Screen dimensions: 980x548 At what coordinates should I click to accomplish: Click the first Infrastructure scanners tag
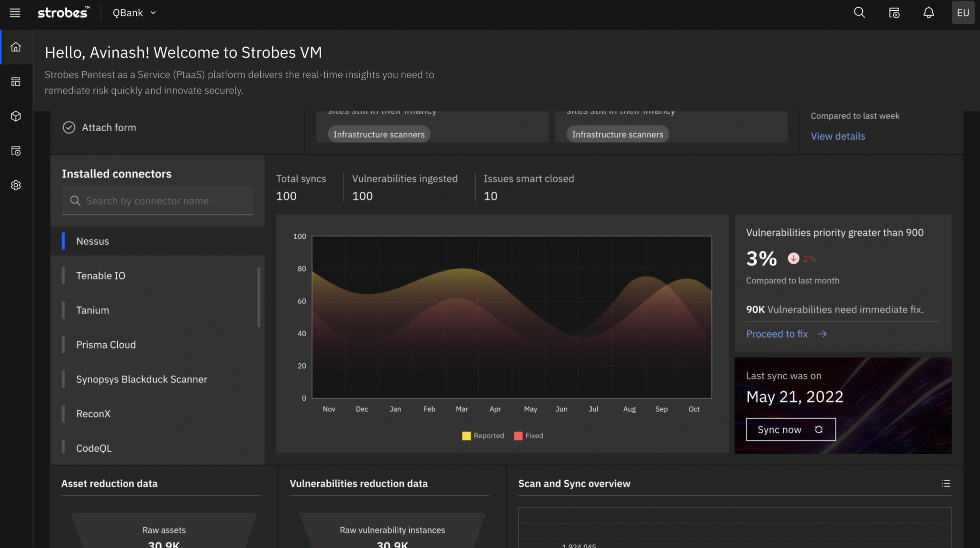pos(379,134)
